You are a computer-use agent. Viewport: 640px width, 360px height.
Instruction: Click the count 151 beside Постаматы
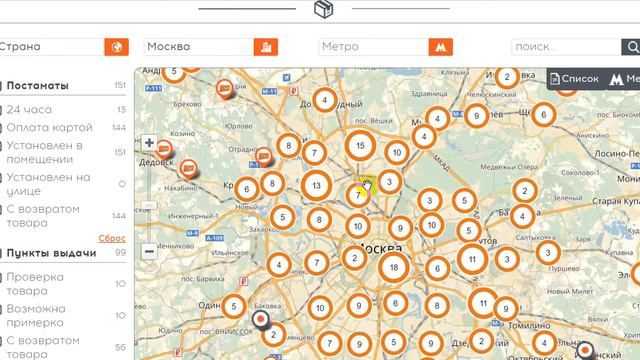coord(120,85)
